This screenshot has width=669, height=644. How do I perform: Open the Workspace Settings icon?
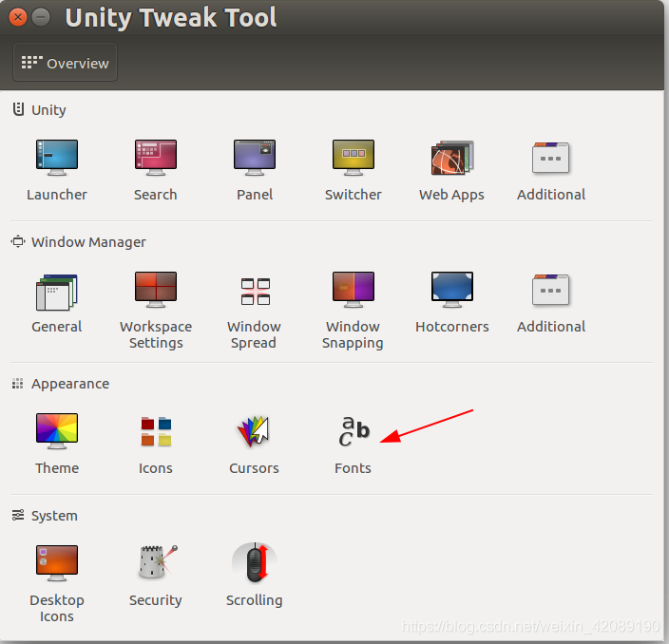point(156,290)
